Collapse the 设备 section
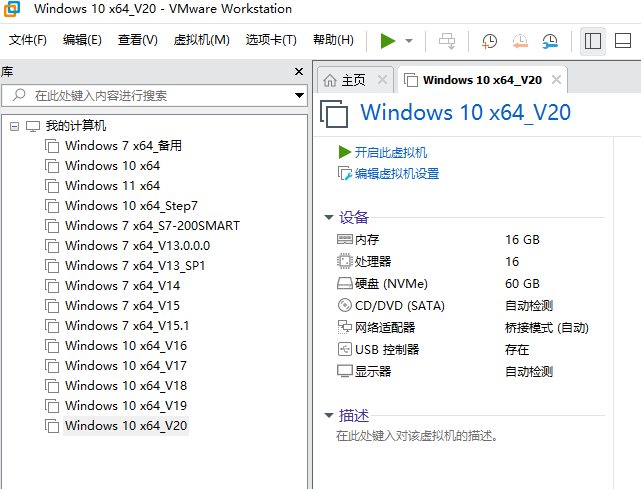 328,217
